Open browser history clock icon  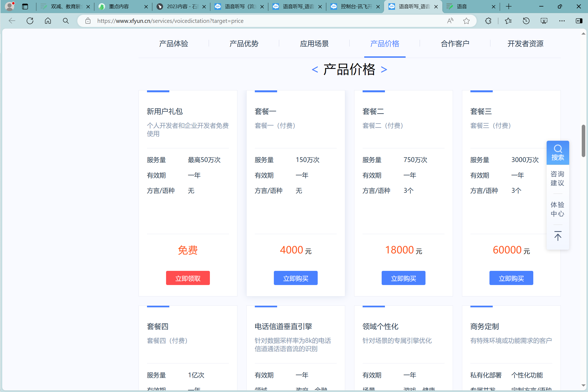(526, 21)
